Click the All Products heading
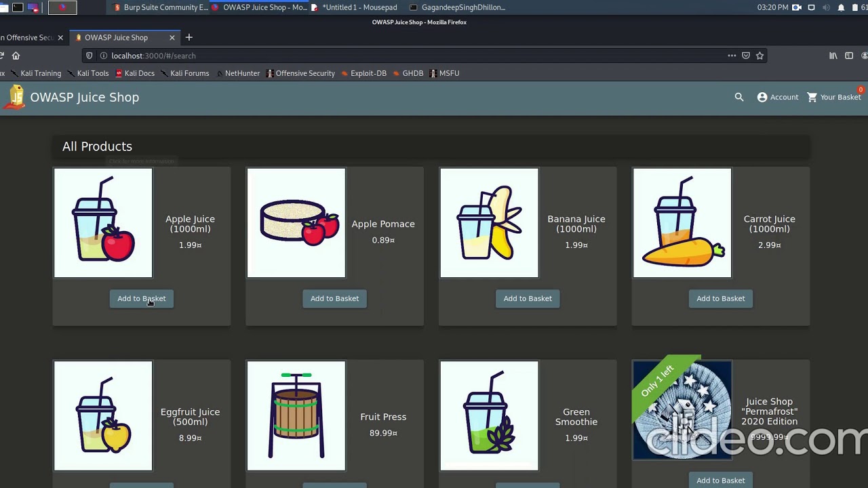Screen dimensions: 868x488 click(97, 146)
